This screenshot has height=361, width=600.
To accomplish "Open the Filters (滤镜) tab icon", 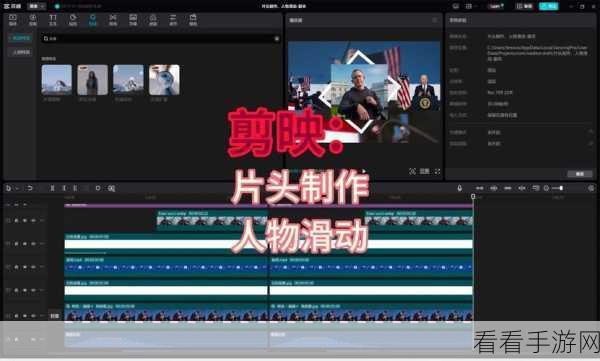I will click(153, 20).
